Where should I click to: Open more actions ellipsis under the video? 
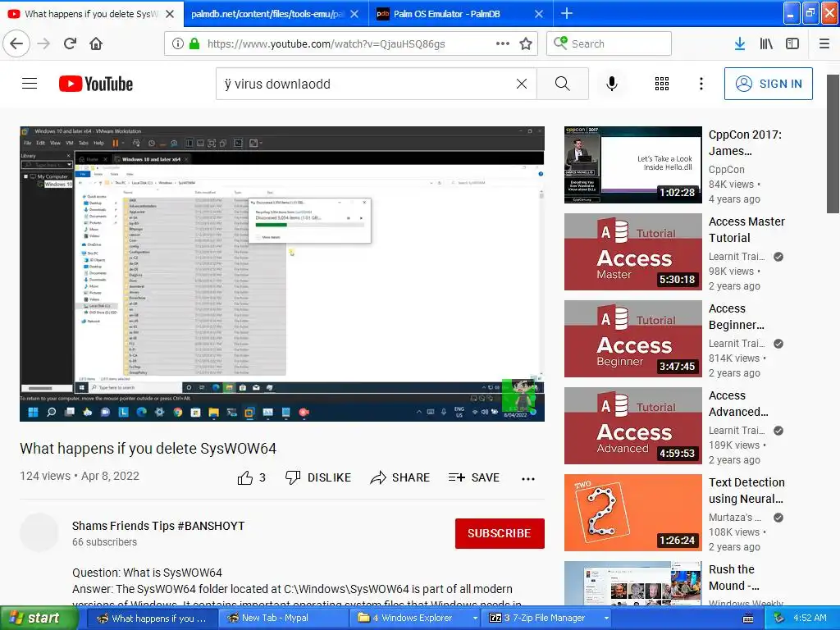528,478
